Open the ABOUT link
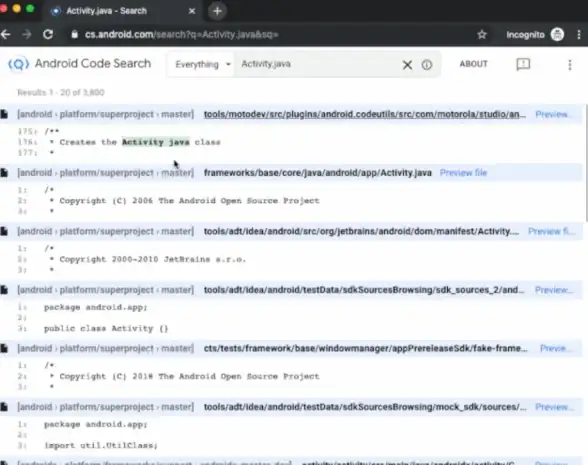This screenshot has width=588, height=465. tap(474, 64)
